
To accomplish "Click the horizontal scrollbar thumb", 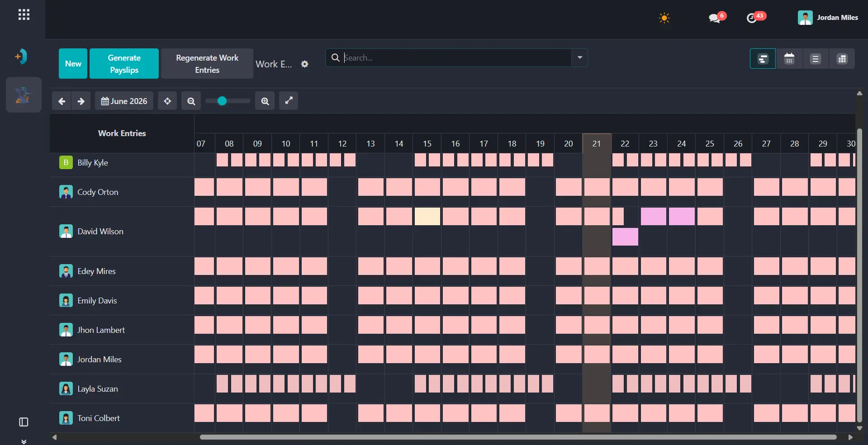I will [x=518, y=437].
